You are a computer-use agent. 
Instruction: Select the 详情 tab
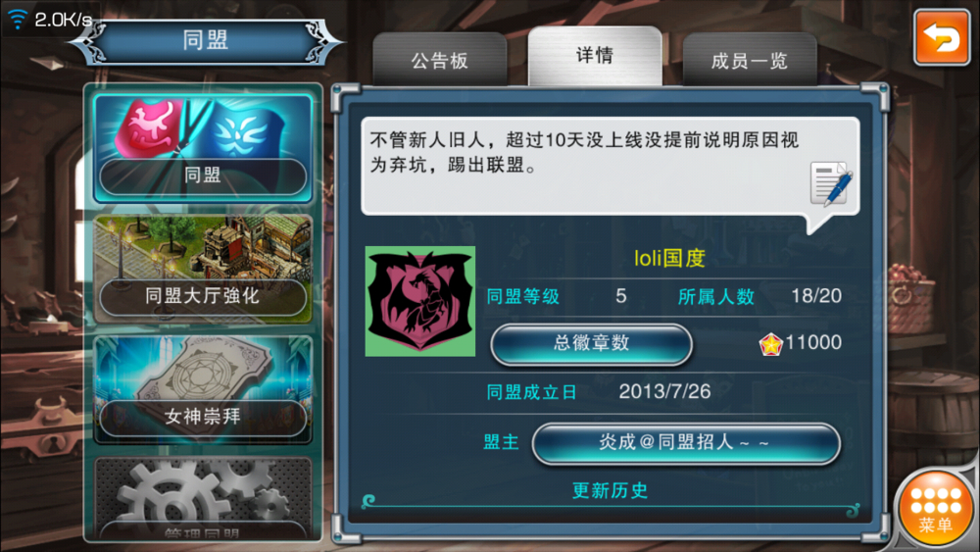point(595,56)
